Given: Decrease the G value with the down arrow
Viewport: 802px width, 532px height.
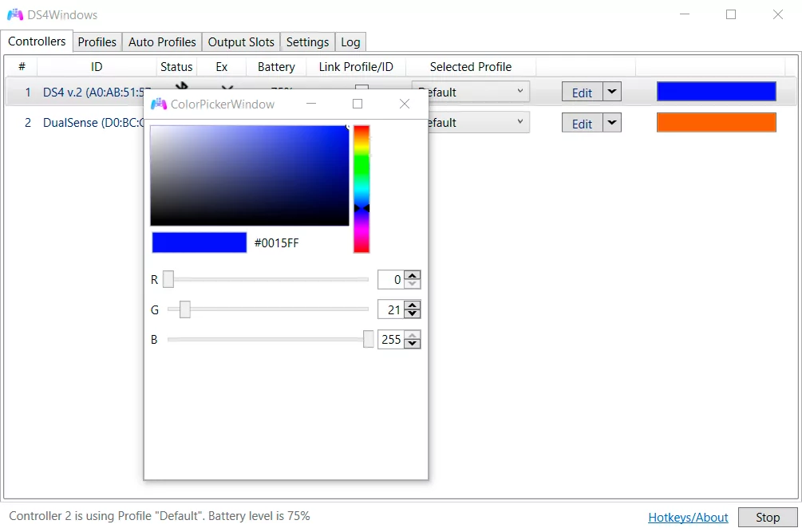Looking at the screenshot, I should (x=413, y=313).
